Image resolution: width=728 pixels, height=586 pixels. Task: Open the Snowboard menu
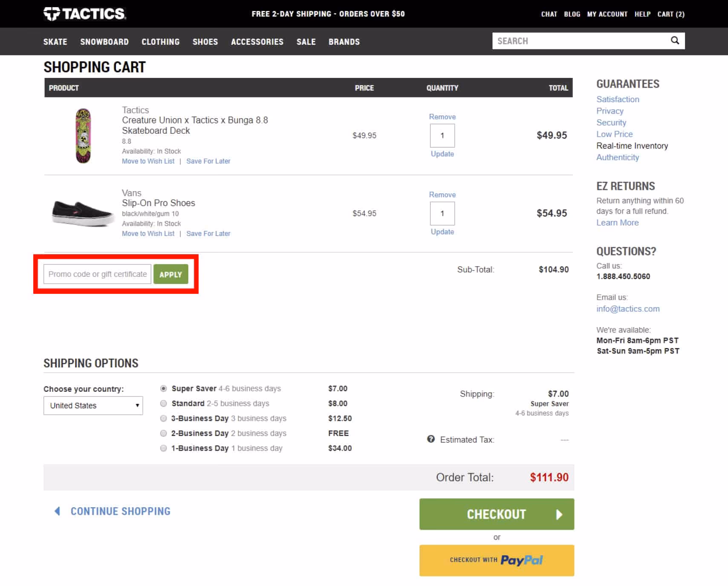click(104, 42)
